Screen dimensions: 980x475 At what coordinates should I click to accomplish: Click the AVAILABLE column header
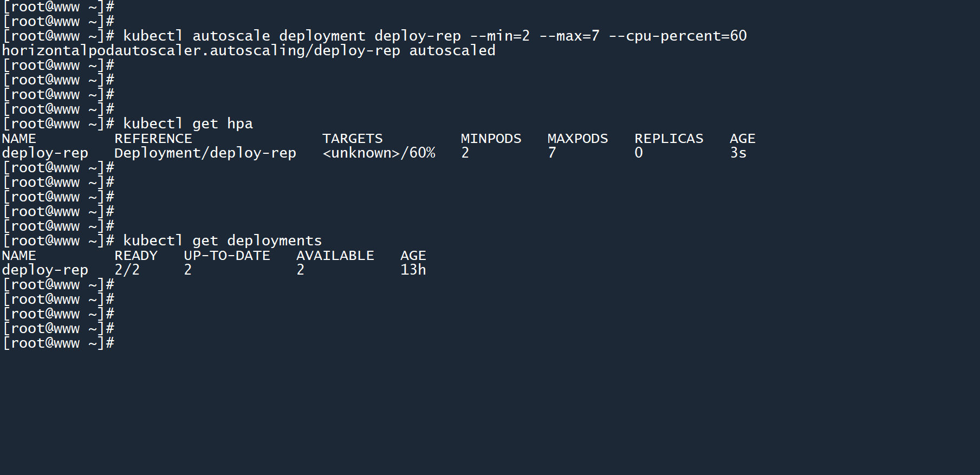[335, 256]
